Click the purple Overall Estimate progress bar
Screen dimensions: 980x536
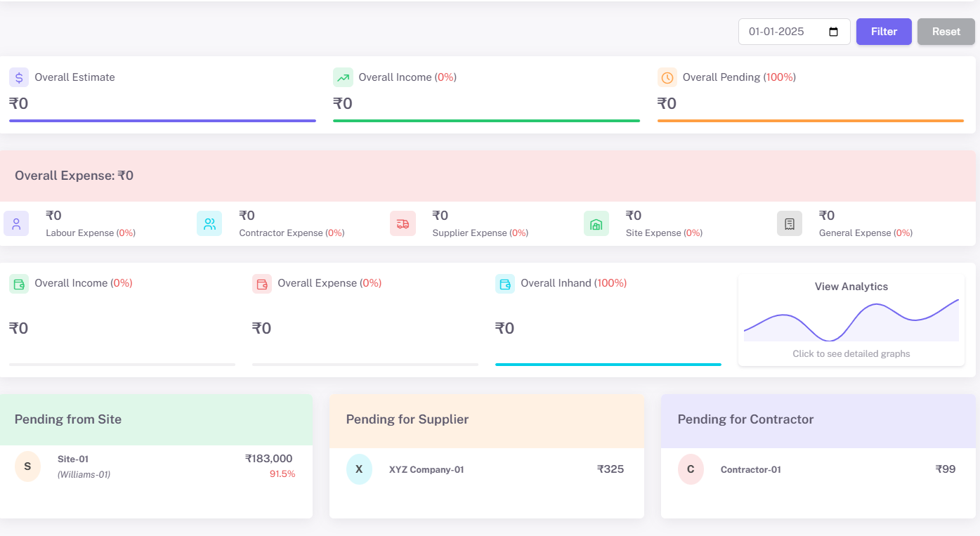click(162, 121)
